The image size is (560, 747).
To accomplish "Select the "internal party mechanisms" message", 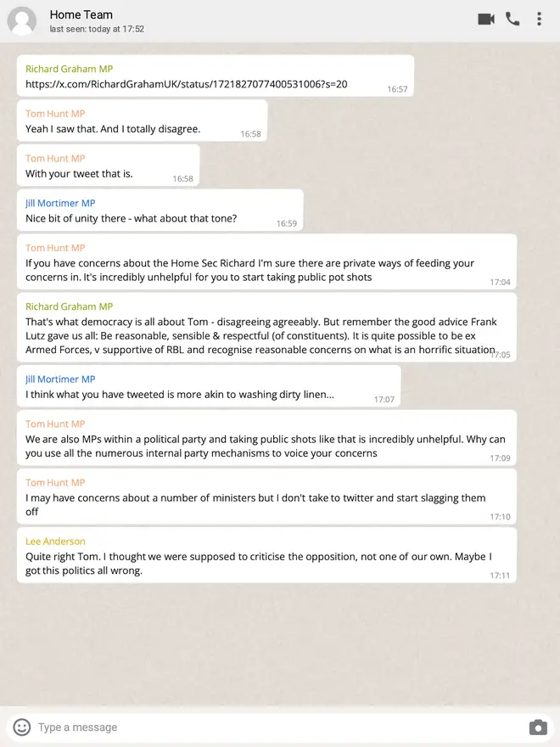I will [266, 438].
